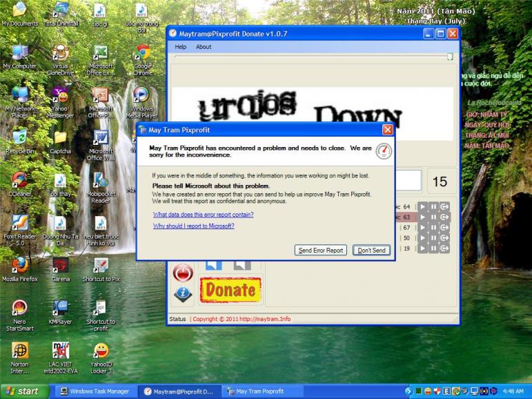
Task: Click the red shield tray icon
Action: coord(437,391)
